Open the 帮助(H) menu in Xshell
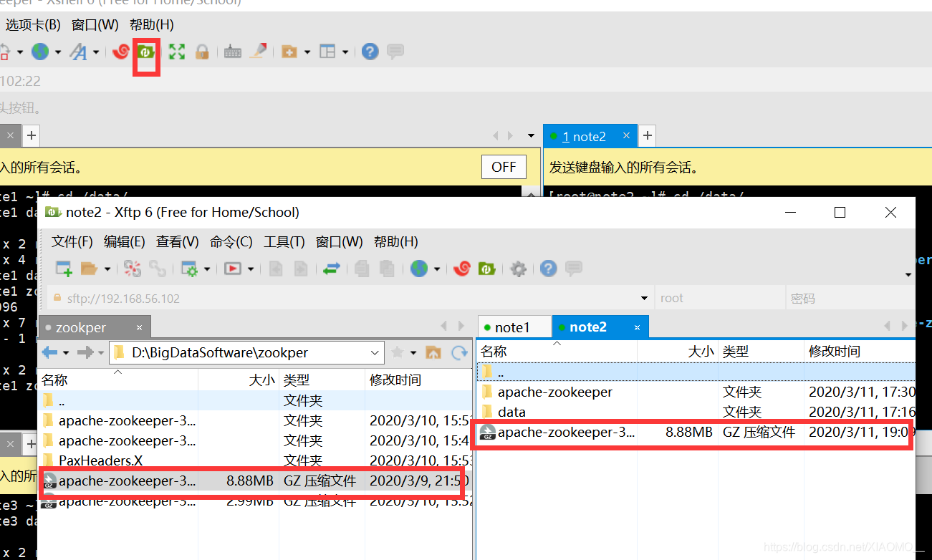Image resolution: width=932 pixels, height=560 pixels. (152, 24)
